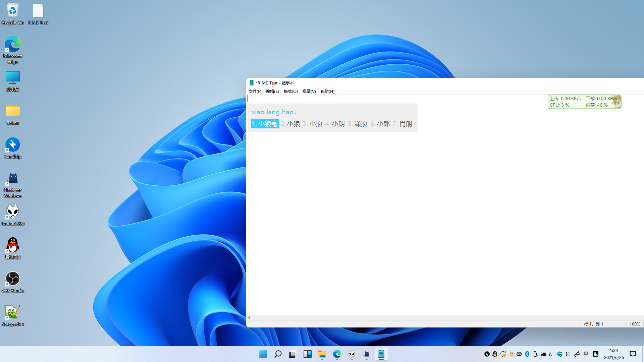Open Windows Security shield in system tray
Viewport: 644px width, 362px height.
[559, 354]
